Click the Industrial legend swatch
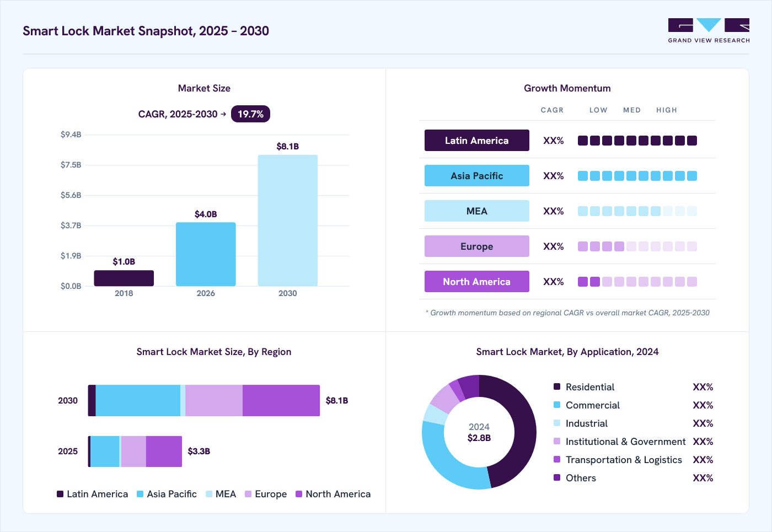Viewport: 772px width, 532px height. 557,423
